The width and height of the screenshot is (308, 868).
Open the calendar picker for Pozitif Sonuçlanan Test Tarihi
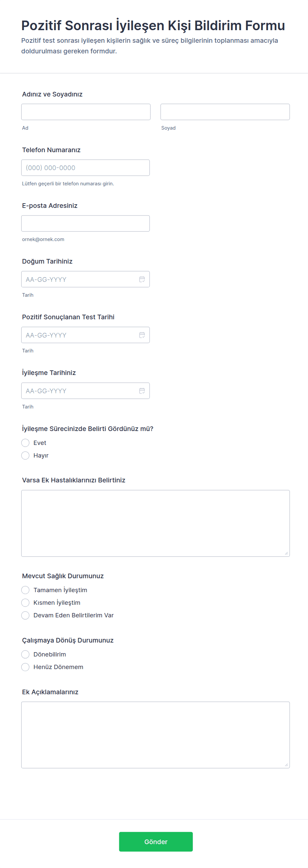(142, 335)
